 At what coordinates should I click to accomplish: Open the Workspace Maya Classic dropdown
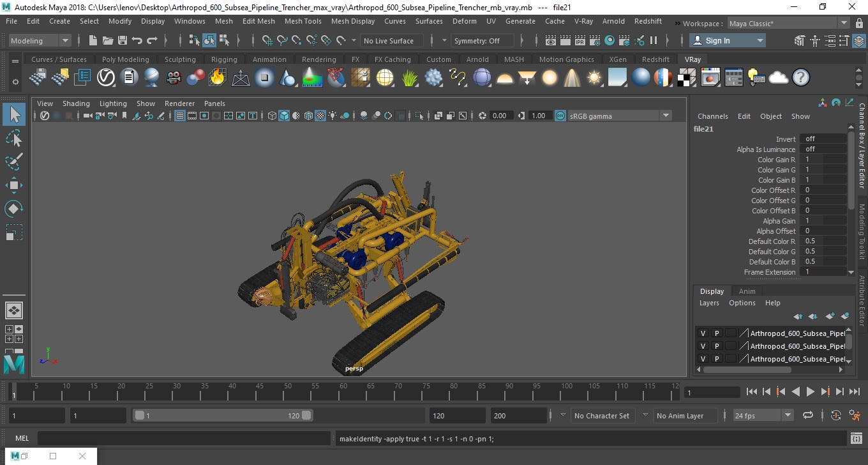click(x=789, y=24)
